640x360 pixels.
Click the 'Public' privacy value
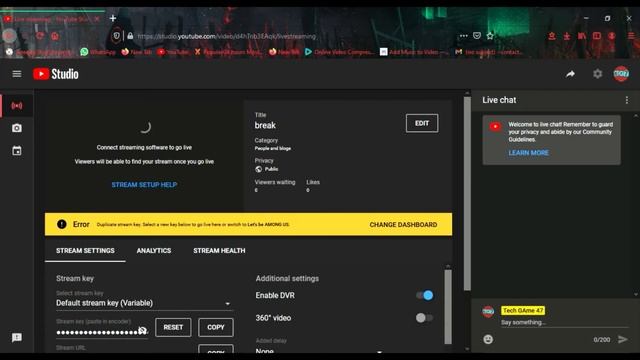[271, 169]
